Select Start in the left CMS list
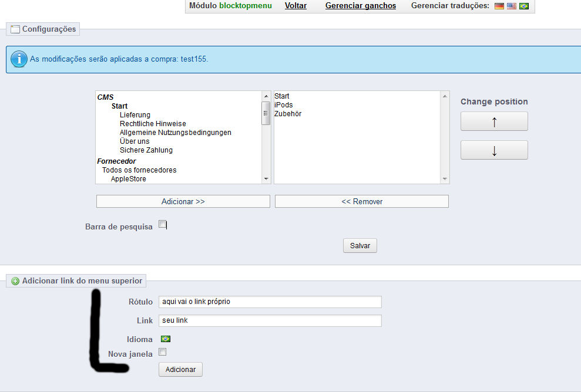This screenshot has height=392, width=581. (x=119, y=106)
